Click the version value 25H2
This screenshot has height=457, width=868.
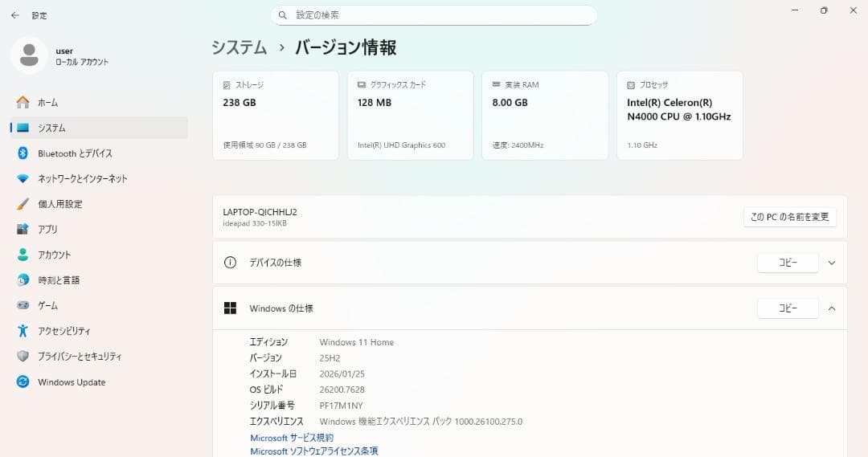(x=330, y=358)
